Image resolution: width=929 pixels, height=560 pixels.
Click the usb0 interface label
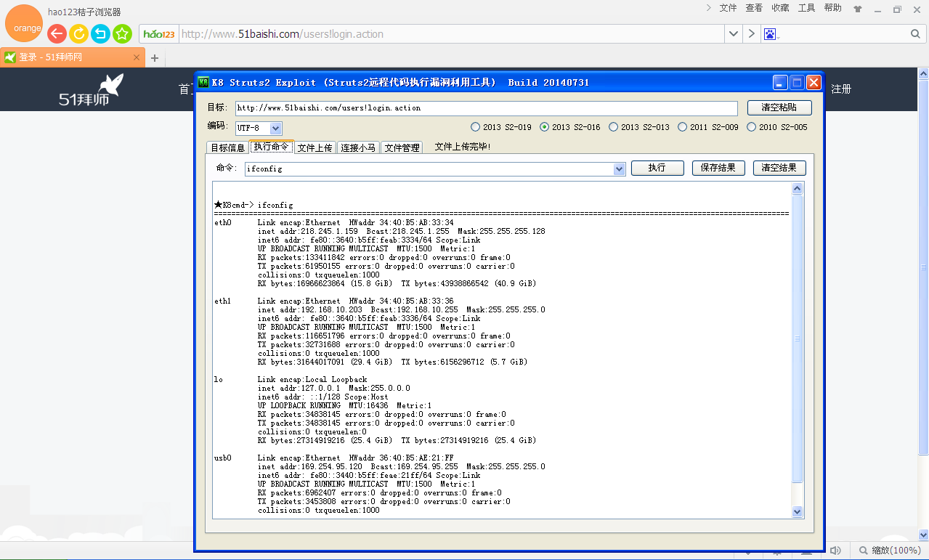click(x=222, y=458)
